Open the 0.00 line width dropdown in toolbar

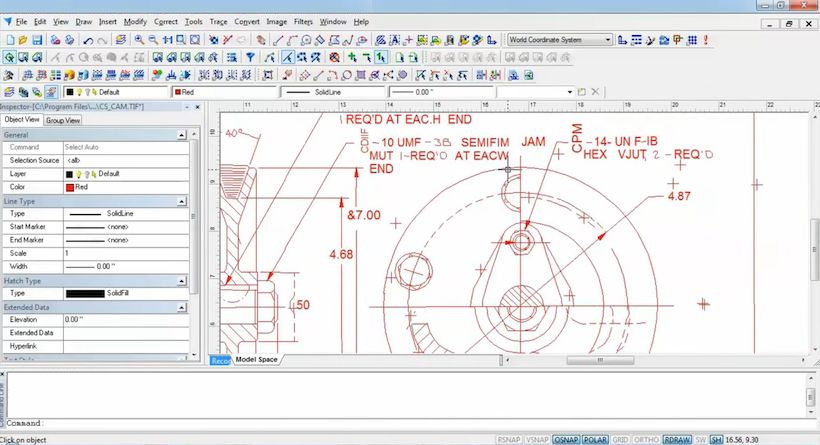(442, 92)
